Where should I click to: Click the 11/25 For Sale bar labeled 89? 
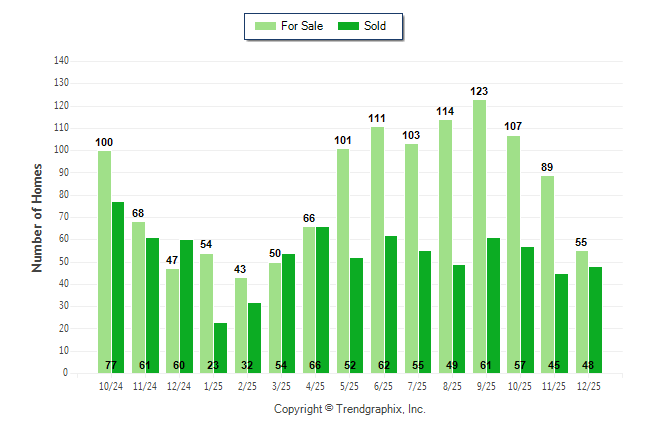pyautogui.click(x=548, y=274)
